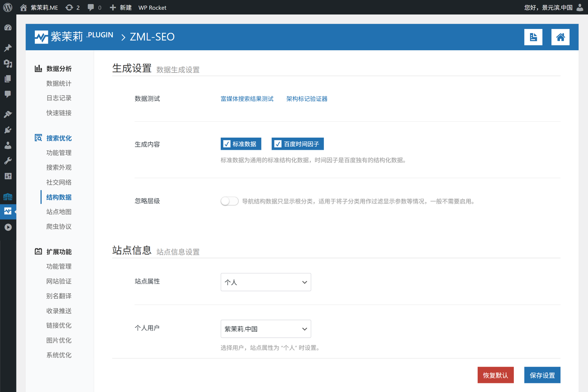This screenshot has height=392, width=588.
Task: Click the active 紫茉莉 plugin sidebar icon
Action: click(x=8, y=211)
